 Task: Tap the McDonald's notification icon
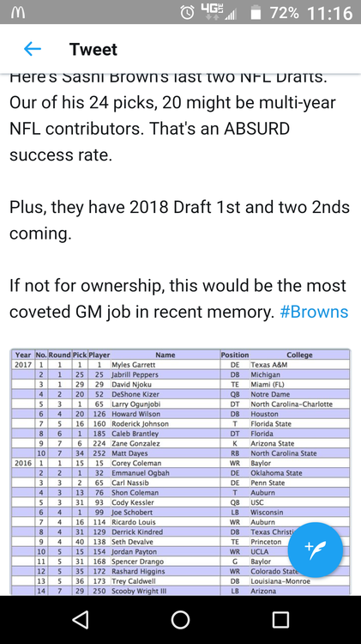pos(17,13)
